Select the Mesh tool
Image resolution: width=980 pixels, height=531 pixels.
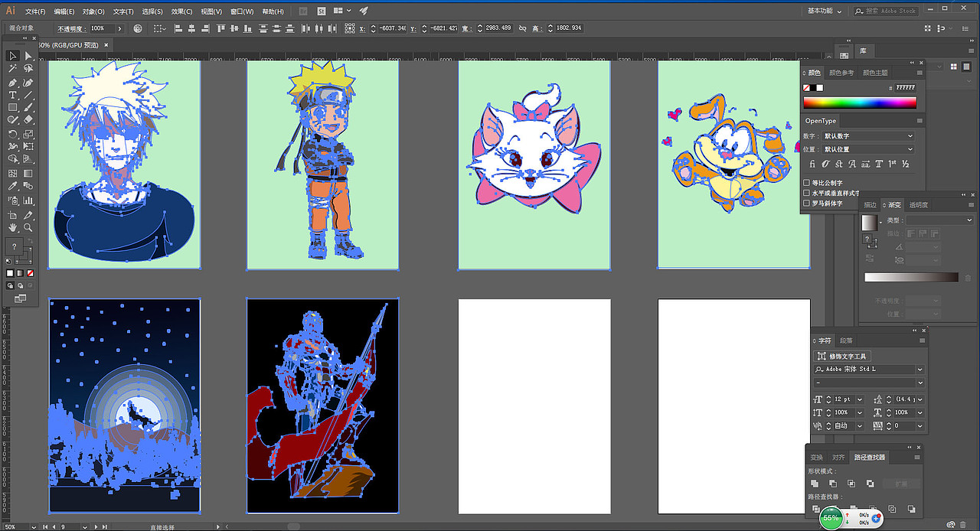coord(12,174)
